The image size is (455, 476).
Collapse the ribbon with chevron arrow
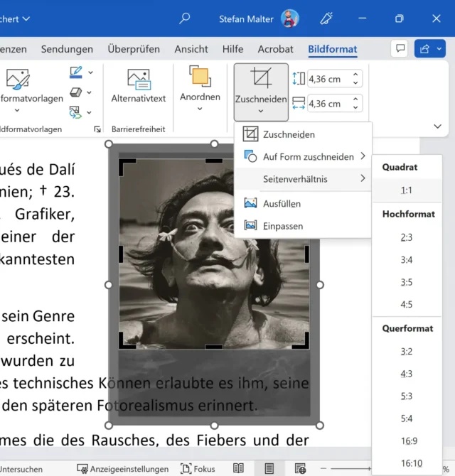[437, 126]
